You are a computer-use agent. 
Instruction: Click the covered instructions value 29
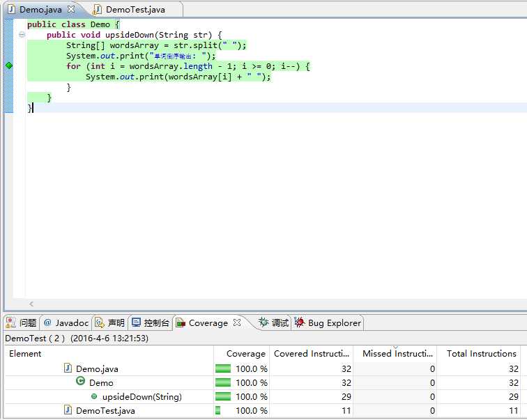346,396
